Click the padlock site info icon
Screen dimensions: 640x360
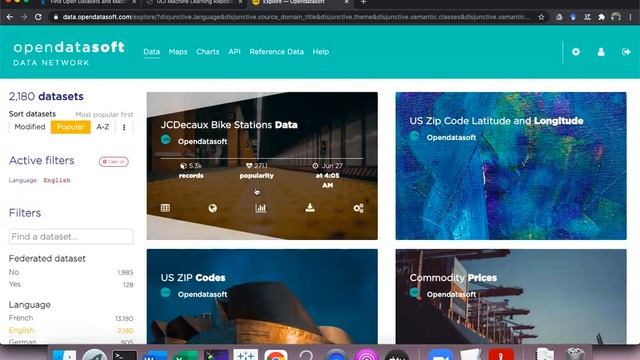point(56,17)
